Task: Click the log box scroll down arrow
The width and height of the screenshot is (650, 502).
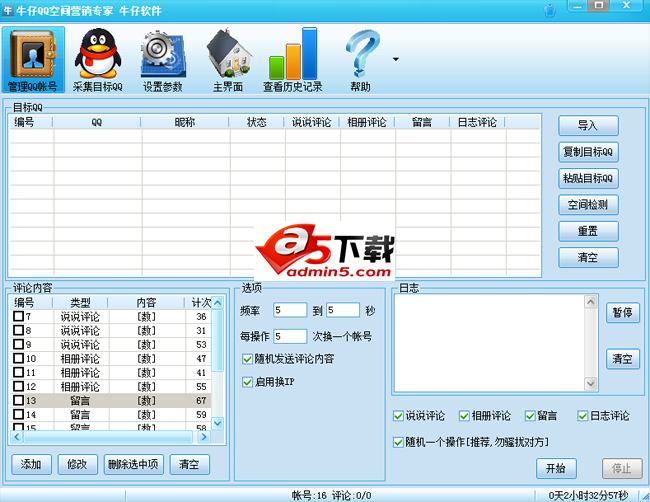Action: tap(591, 384)
